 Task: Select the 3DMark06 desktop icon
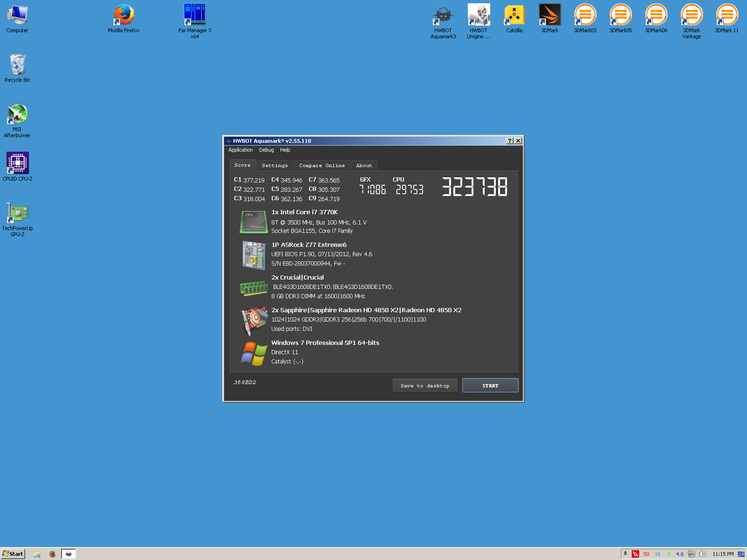tap(656, 19)
